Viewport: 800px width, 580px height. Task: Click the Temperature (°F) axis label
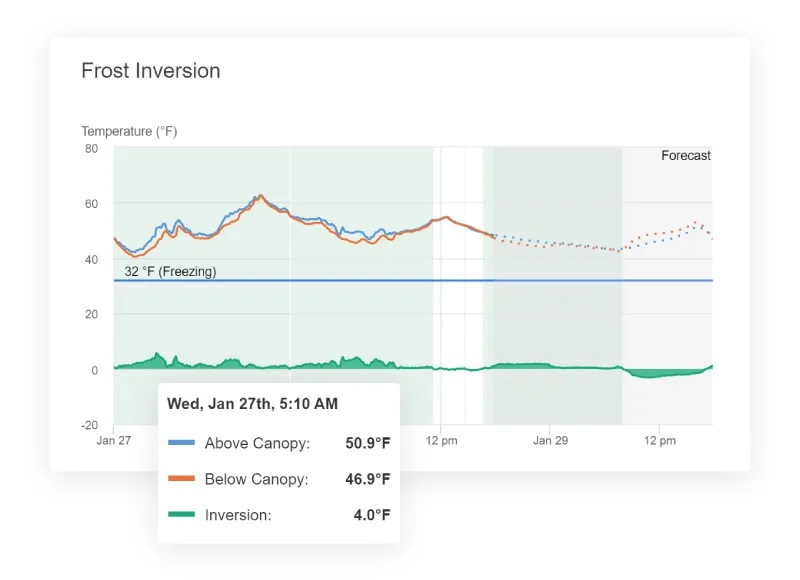coord(129,131)
